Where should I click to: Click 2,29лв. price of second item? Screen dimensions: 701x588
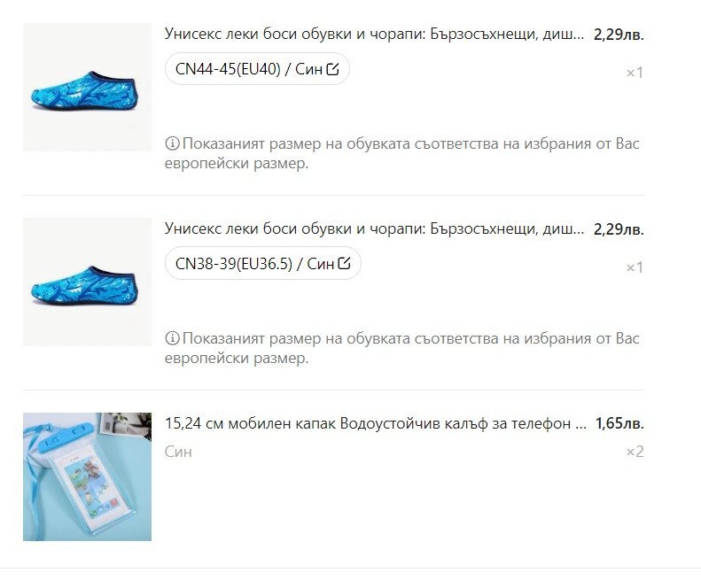619,229
